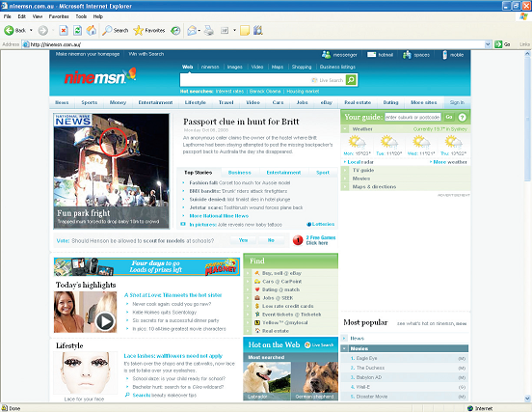Open mobile phone icon in header
Viewport: 532px width, 412px height.
tap(444, 55)
